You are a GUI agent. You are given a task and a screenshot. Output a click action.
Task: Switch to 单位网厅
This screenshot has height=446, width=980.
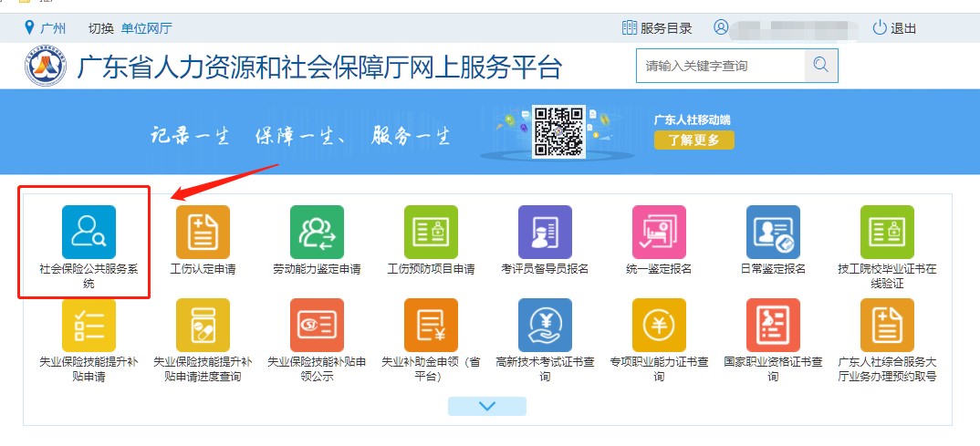point(146,28)
